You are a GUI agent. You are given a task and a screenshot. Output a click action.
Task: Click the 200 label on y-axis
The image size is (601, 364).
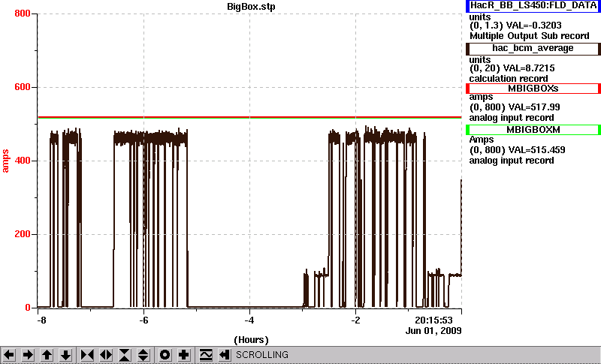23,234
